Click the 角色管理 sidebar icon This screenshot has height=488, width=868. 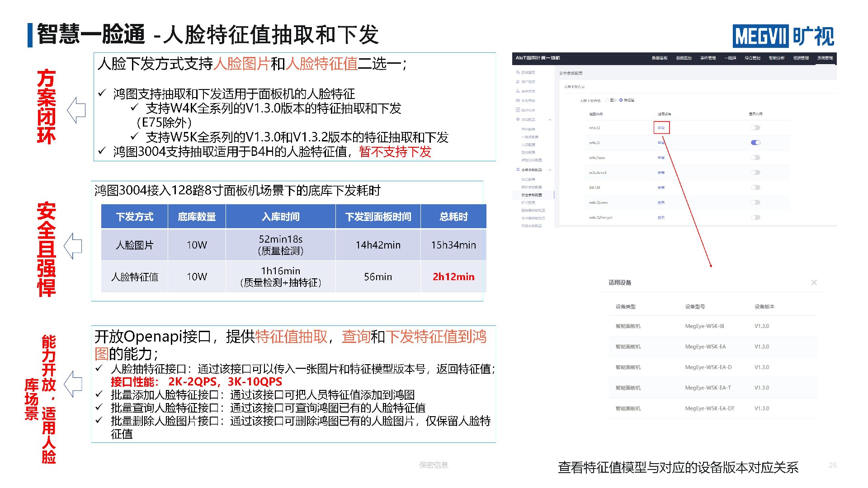coord(518,91)
